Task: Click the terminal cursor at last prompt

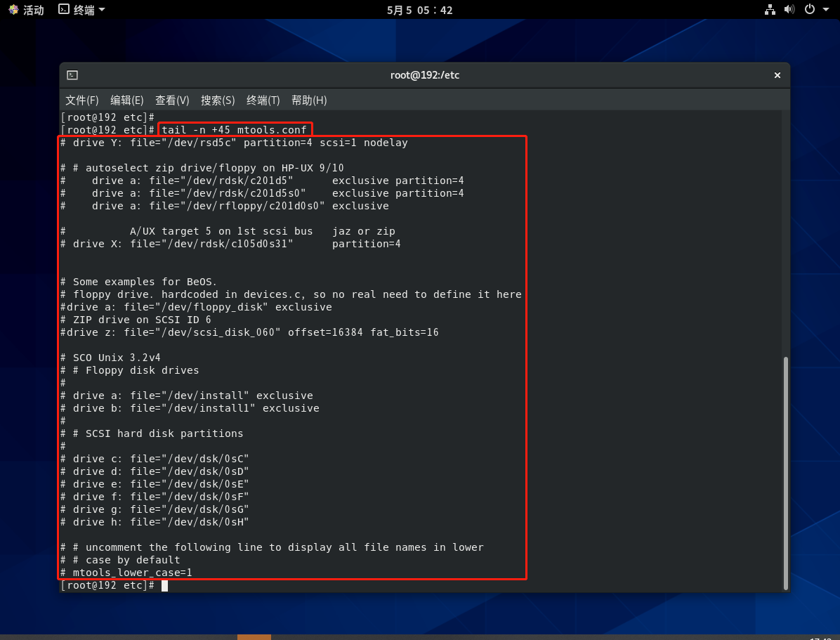Action: tap(165, 585)
